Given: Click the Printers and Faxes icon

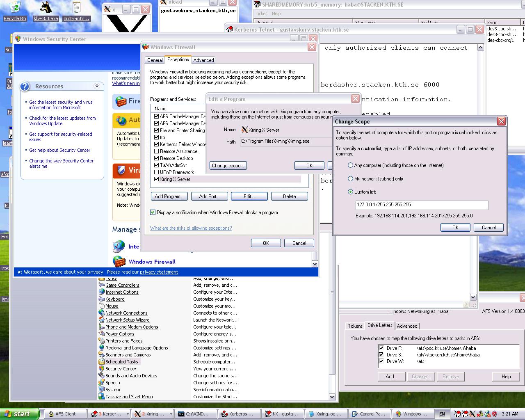Looking at the screenshot, I should point(102,341).
